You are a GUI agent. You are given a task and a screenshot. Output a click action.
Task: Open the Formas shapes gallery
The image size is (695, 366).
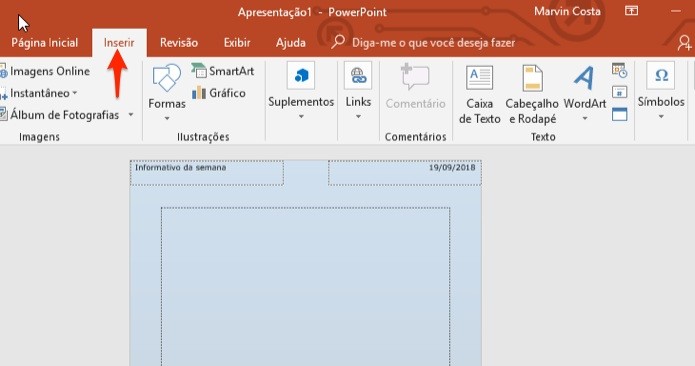tap(167, 92)
